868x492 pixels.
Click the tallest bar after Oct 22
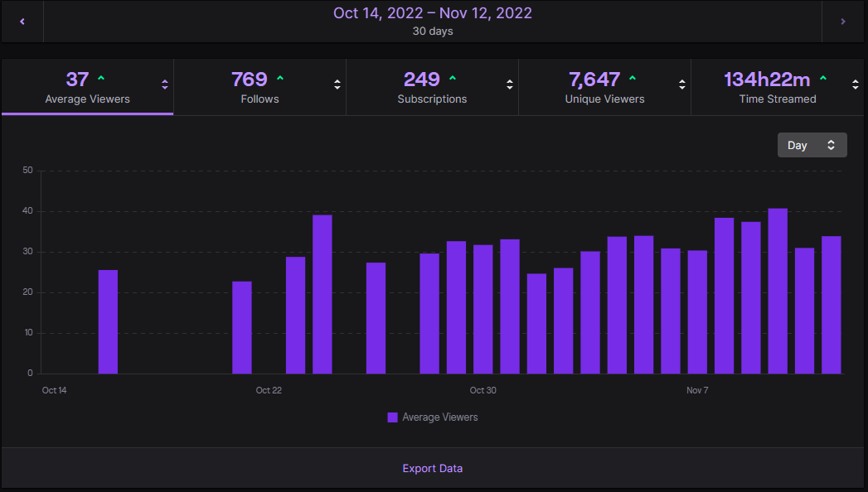322,294
